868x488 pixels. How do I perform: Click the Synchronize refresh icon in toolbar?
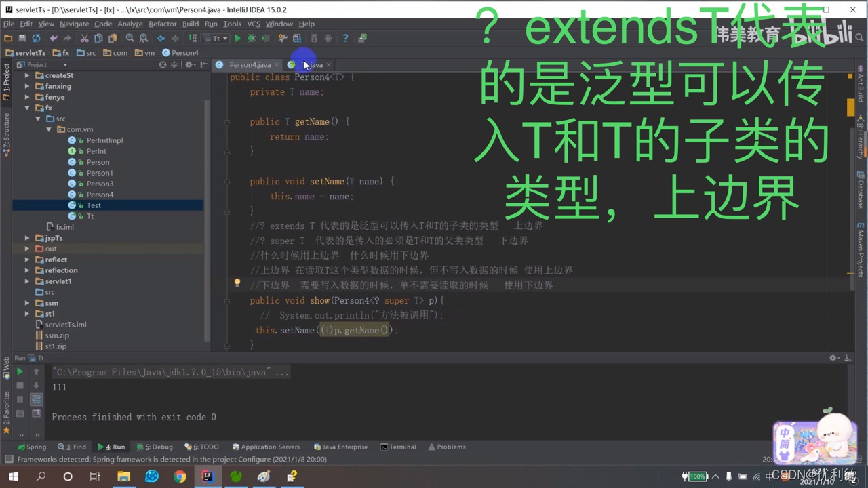point(35,38)
